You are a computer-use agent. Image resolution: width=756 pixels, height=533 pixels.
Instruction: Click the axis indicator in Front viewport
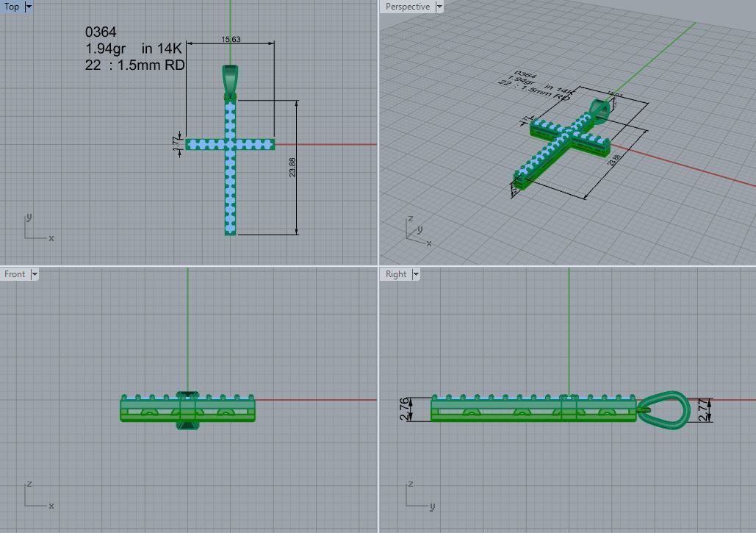click(x=38, y=495)
